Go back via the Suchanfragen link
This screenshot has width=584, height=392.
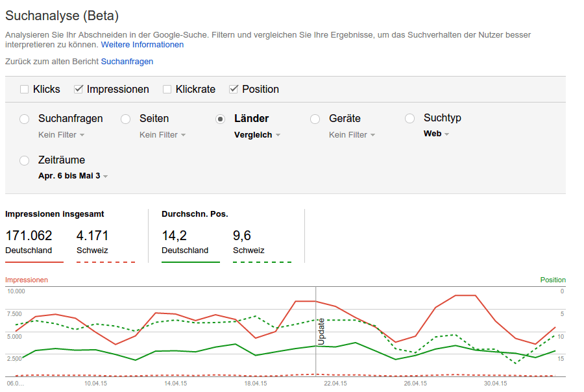tap(127, 61)
